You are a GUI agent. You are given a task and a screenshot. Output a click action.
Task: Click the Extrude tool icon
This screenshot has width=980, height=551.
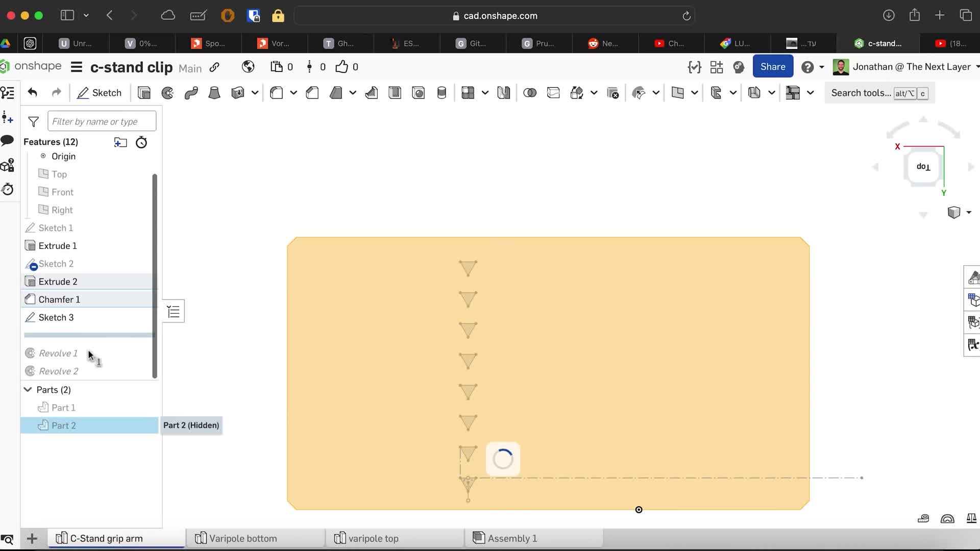click(144, 93)
